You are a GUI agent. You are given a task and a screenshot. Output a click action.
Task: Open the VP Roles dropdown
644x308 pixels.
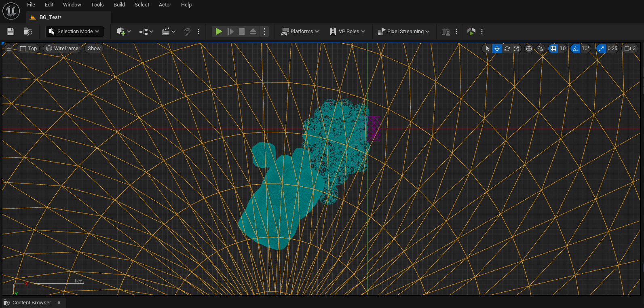[348, 32]
